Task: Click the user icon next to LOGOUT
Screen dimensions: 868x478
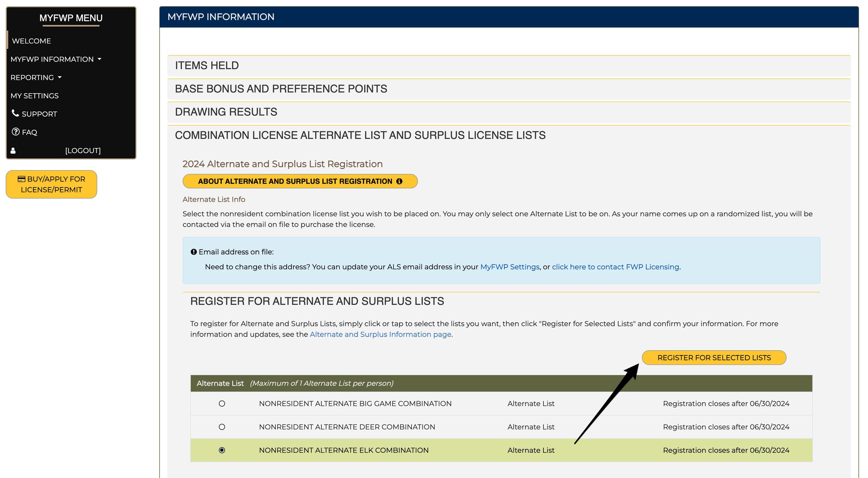Action: click(13, 150)
